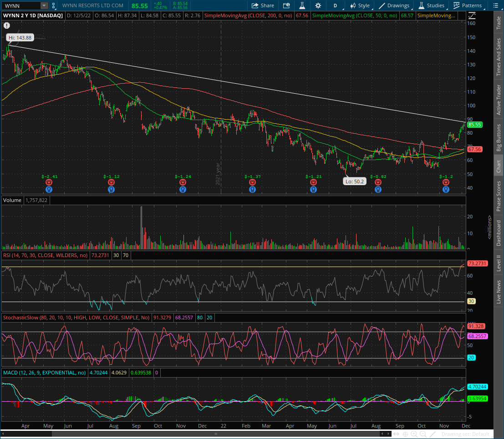The image size is (504, 439).
Task: Toggle the Chart sidebar tab
Action: 499,166
